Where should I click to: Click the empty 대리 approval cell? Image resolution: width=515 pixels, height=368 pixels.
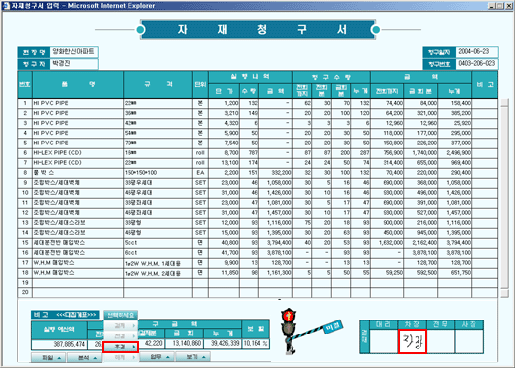click(383, 341)
